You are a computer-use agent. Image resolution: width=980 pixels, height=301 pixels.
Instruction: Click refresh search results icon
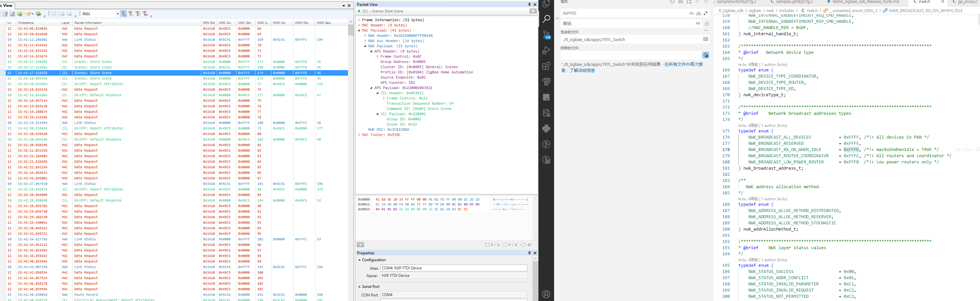pyautogui.click(x=672, y=2)
